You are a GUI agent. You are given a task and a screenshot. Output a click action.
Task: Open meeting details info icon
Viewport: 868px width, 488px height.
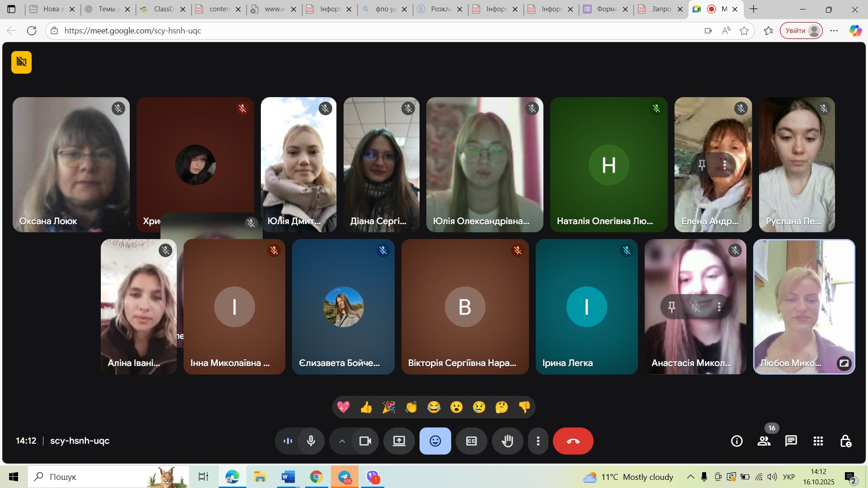click(736, 441)
